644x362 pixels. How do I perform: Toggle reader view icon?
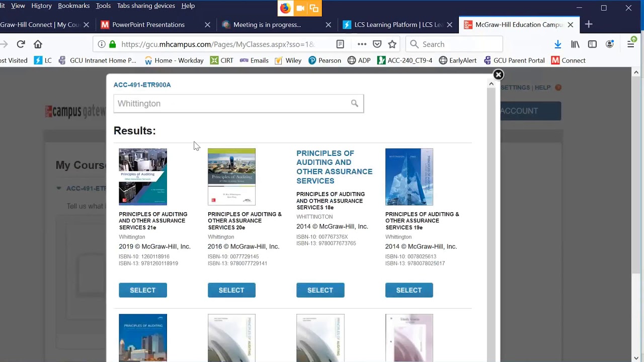pos(340,44)
